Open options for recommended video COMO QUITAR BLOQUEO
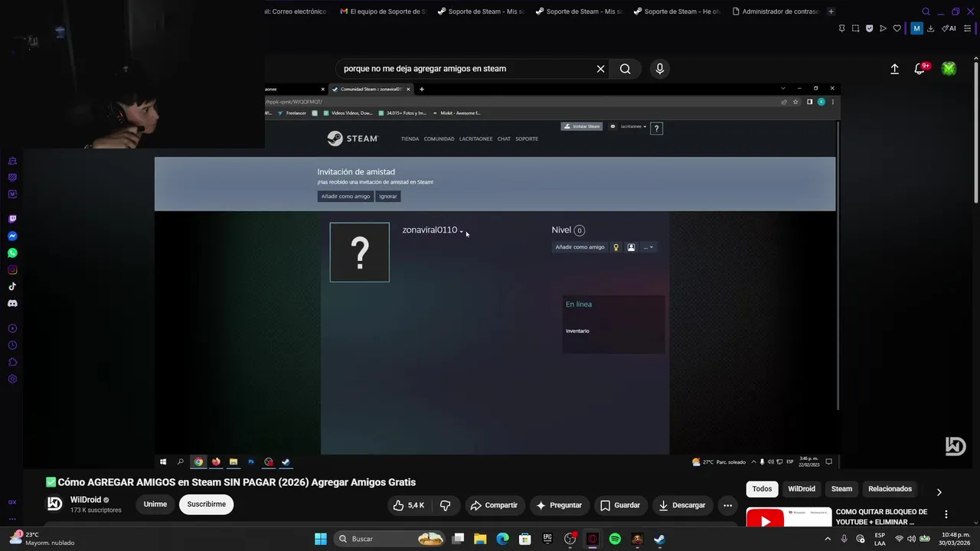This screenshot has width=980, height=551. (x=946, y=515)
